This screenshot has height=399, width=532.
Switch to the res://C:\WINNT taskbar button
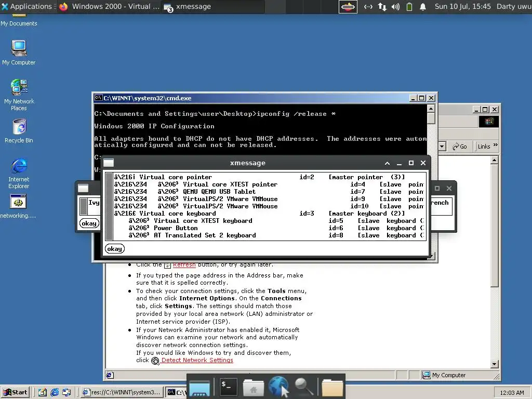[x=122, y=392]
